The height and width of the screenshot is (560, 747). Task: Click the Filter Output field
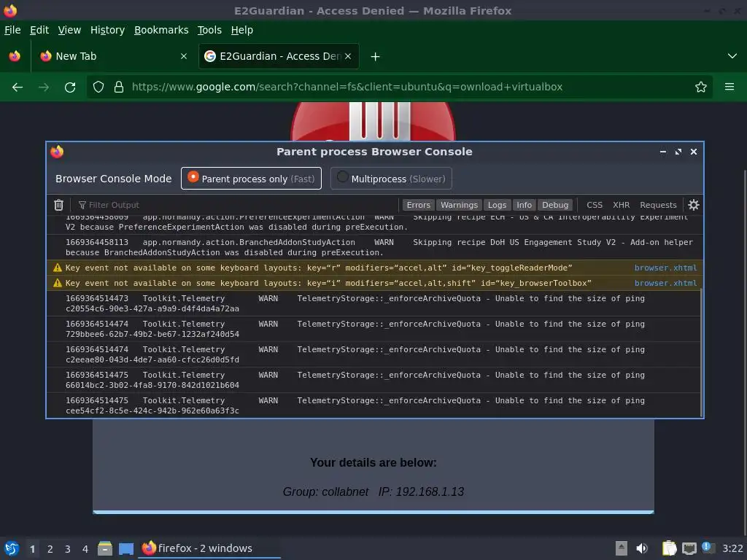coord(236,205)
